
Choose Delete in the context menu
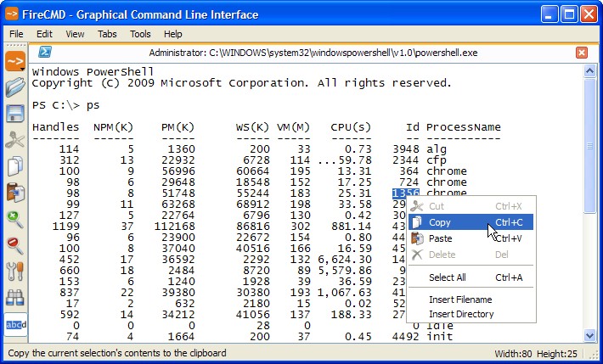point(471,255)
